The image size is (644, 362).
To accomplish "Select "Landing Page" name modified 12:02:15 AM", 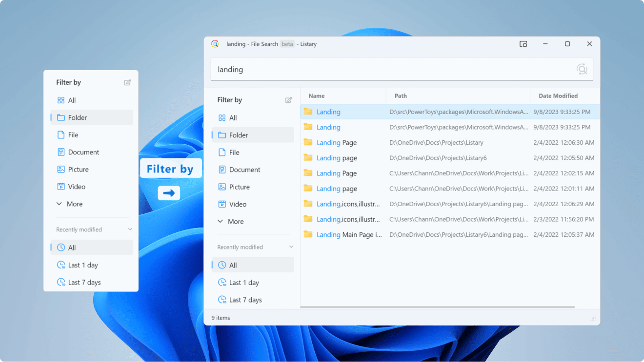I will [337, 173].
